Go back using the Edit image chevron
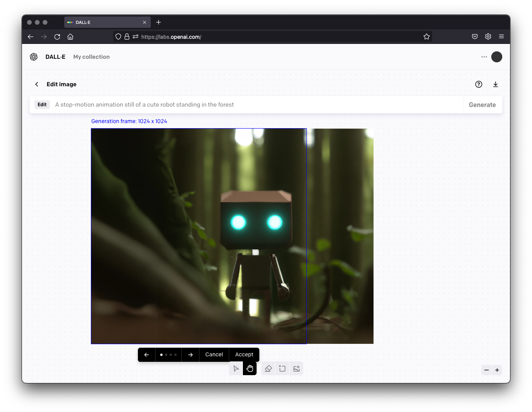Screen dimensions: 532x412 click(x=37, y=84)
